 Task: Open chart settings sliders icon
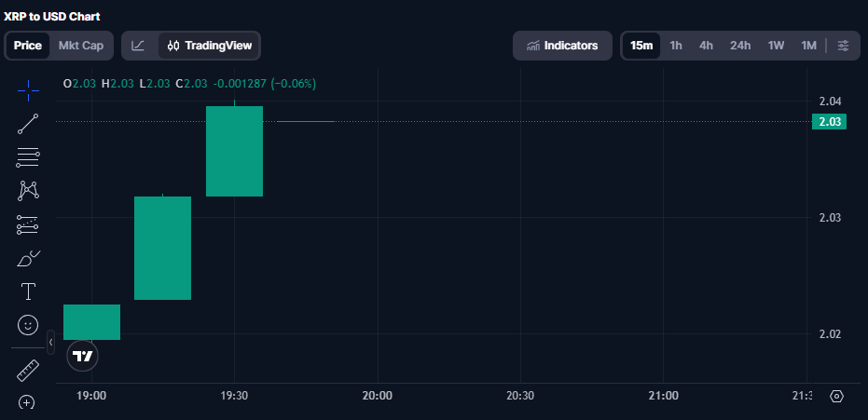click(x=843, y=46)
